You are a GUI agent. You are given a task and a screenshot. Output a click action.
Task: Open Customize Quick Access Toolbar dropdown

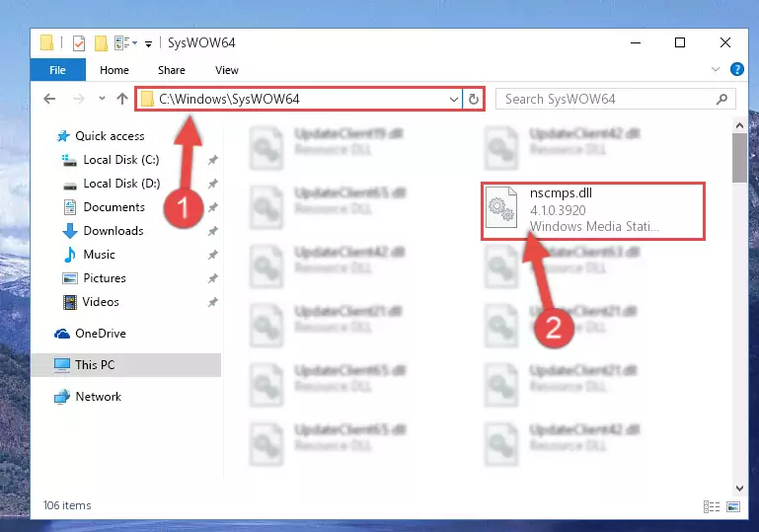coord(149,44)
